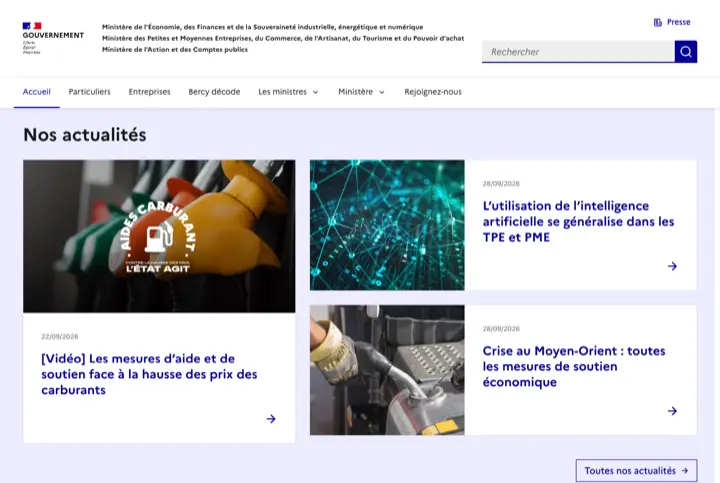The width and height of the screenshot is (720, 483).
Task: Click the magnifying glass search button
Action: (686, 52)
